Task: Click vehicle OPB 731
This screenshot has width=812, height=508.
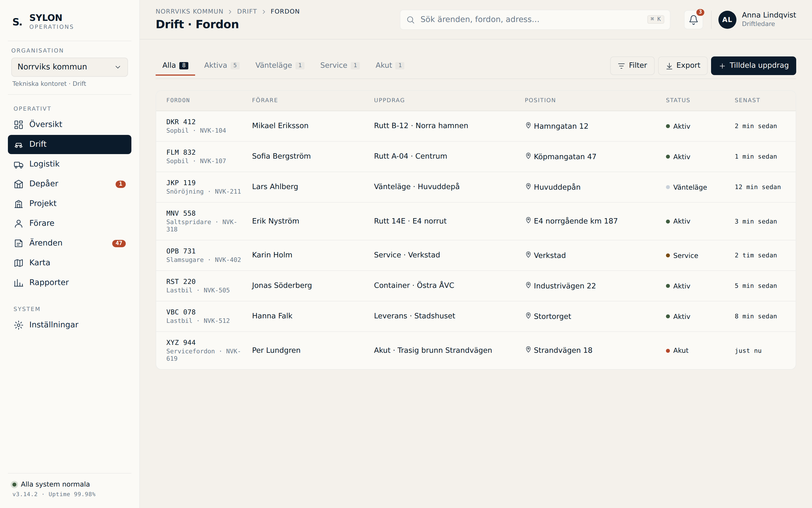Action: (x=181, y=251)
